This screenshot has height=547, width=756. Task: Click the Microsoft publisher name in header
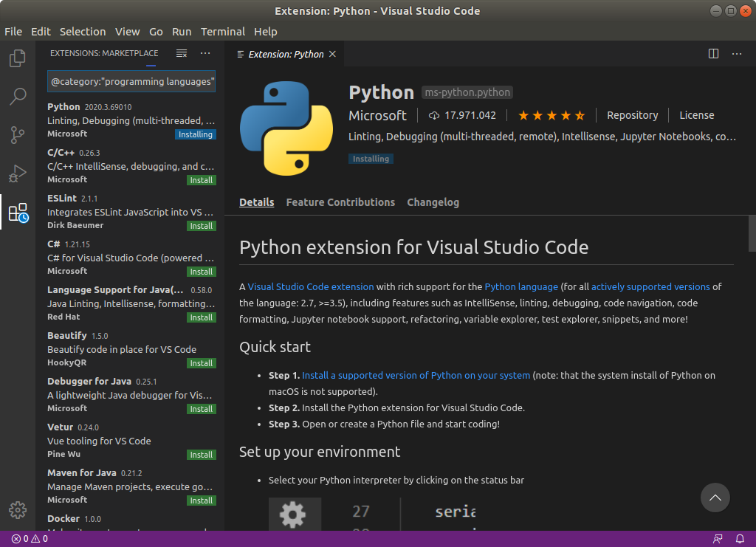(x=377, y=116)
